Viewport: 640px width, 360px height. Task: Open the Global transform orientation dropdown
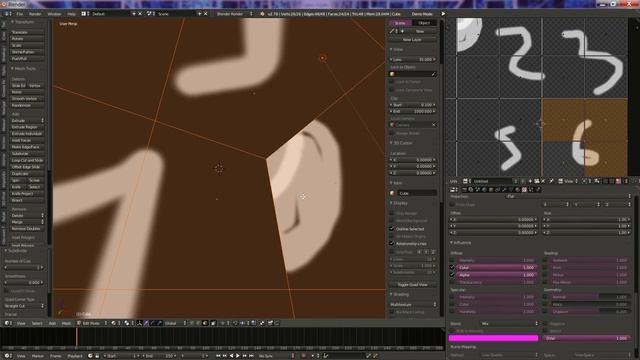[175, 323]
